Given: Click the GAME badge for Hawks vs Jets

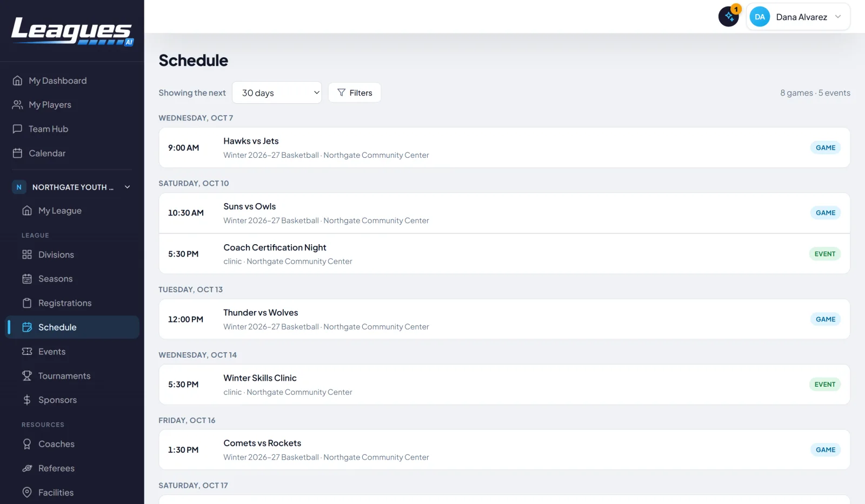Looking at the screenshot, I should point(826,147).
